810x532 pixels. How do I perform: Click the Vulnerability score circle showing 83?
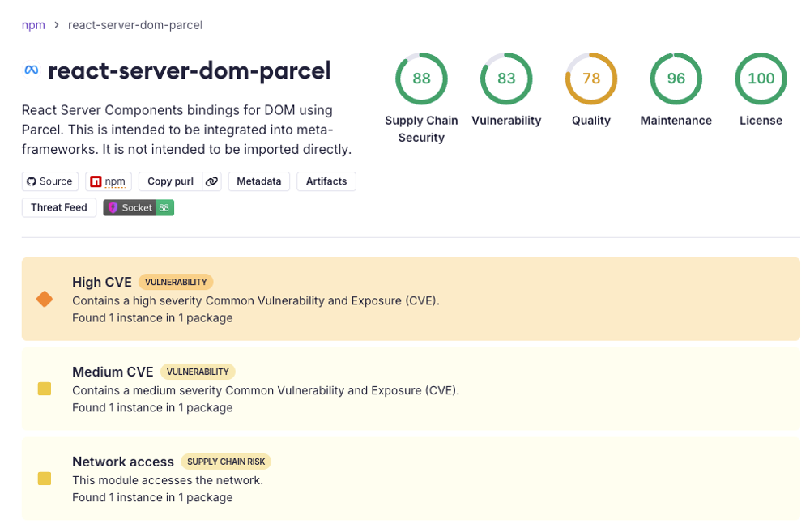[506, 79]
